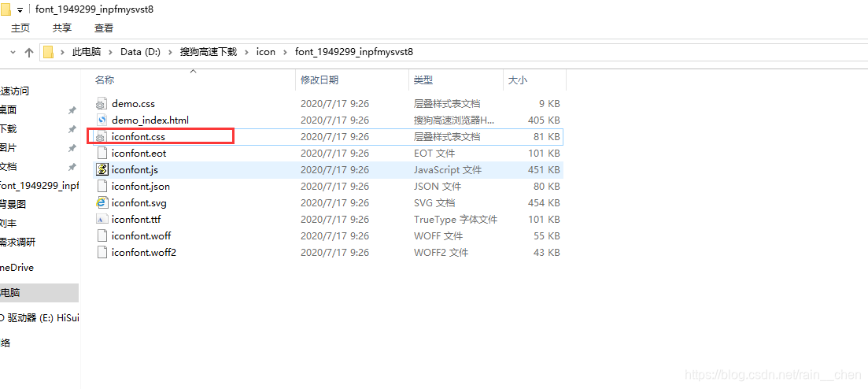The height and width of the screenshot is (389, 868).
Task: Click font_1949299_inpfmysvst8 in the address bar
Action: [x=354, y=52]
